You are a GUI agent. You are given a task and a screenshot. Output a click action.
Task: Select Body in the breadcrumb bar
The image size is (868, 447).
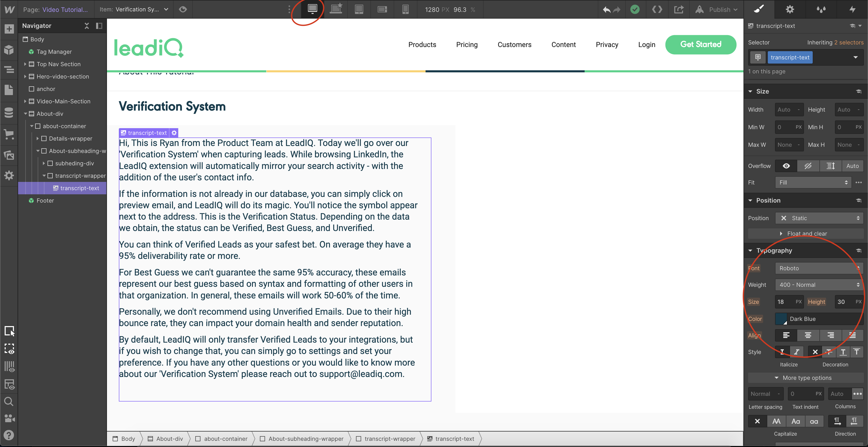click(124, 438)
